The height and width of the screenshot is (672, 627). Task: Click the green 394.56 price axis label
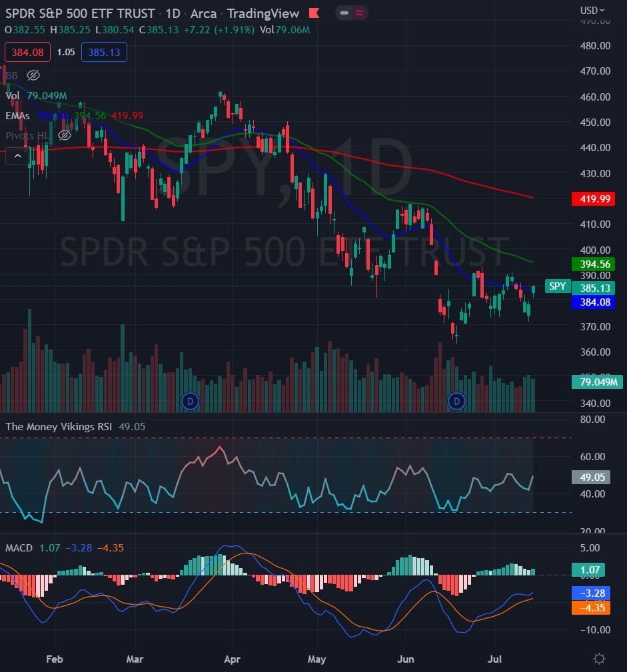[x=594, y=264]
